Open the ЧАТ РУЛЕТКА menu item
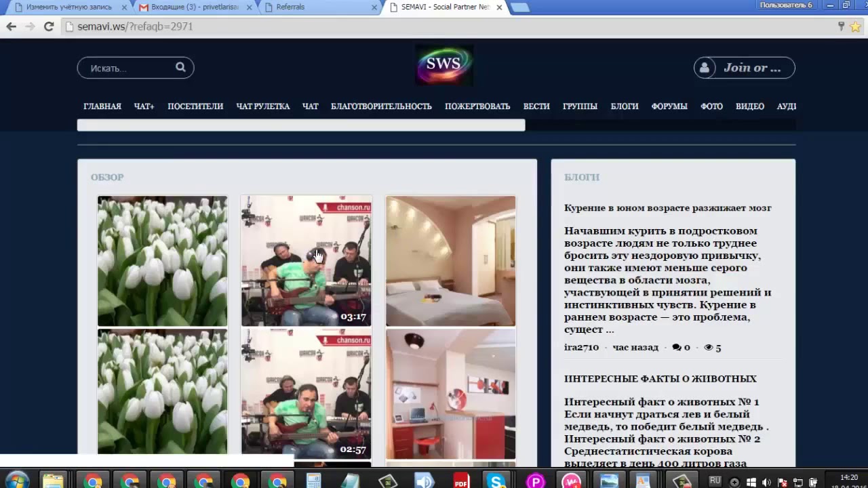Screen dimensions: 868x488 (x=262, y=106)
